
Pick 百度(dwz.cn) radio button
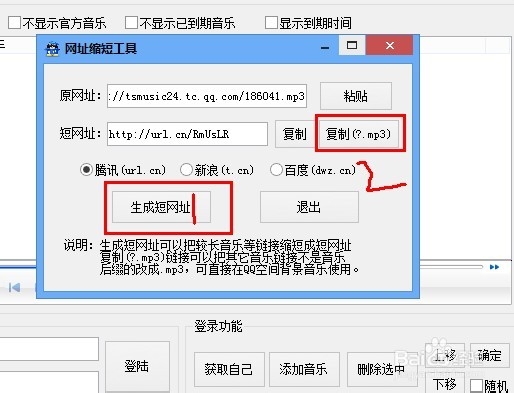pyautogui.click(x=276, y=170)
